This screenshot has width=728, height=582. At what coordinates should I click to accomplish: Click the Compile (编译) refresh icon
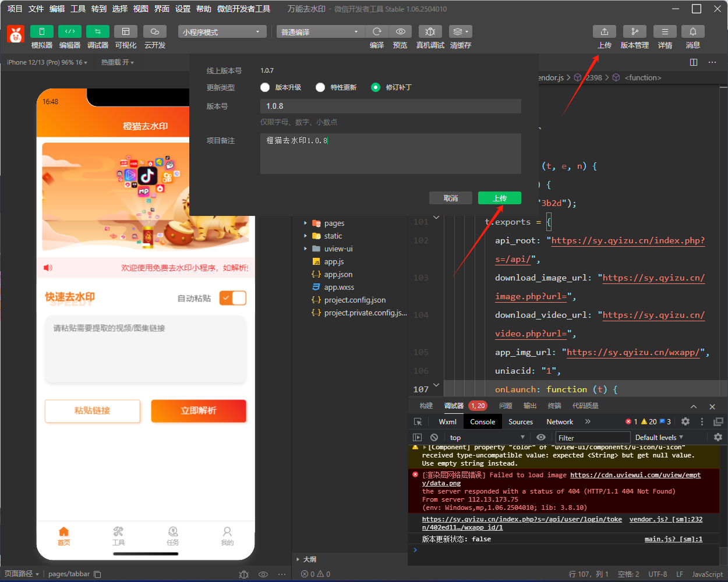point(377,31)
